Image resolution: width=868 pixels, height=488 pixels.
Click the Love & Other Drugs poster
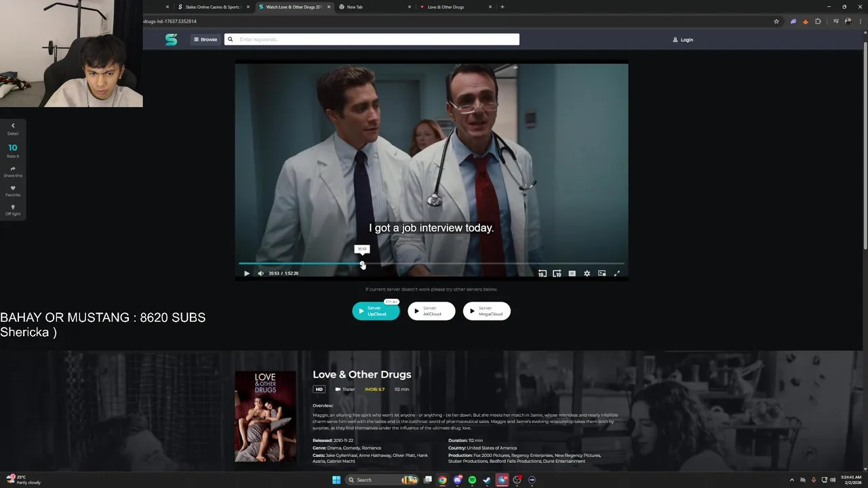(x=265, y=416)
